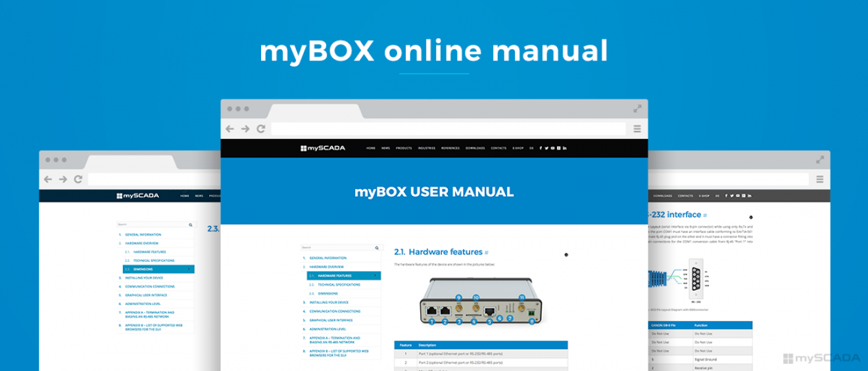Go back in the left browser window

48,179
